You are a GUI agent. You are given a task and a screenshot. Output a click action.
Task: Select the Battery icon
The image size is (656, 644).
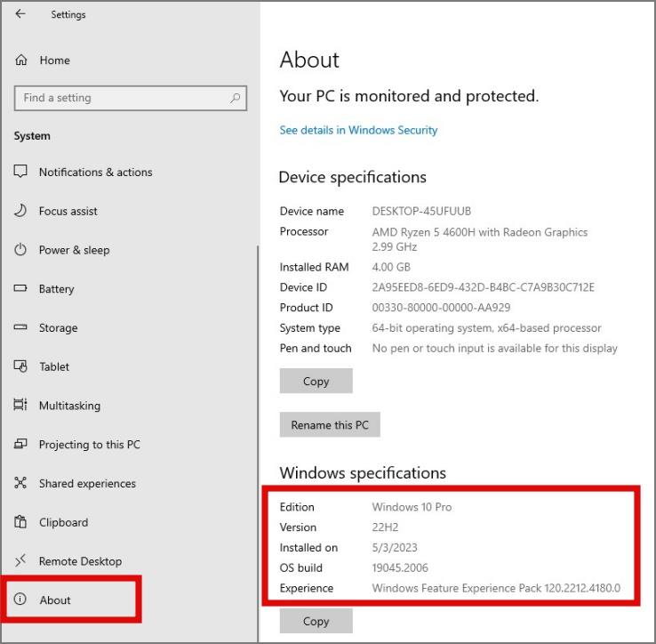(x=20, y=288)
